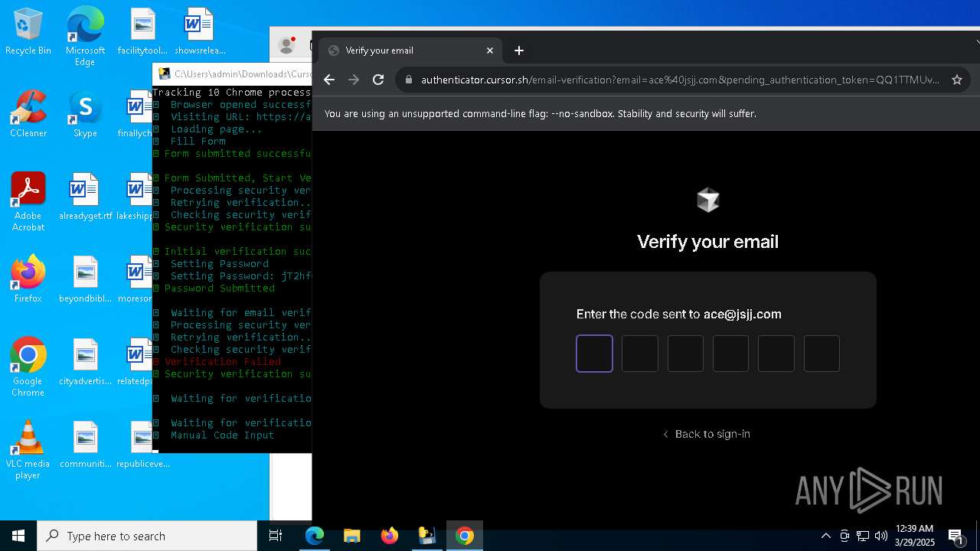Show hidden system tray icons
980x551 pixels.
point(826,536)
